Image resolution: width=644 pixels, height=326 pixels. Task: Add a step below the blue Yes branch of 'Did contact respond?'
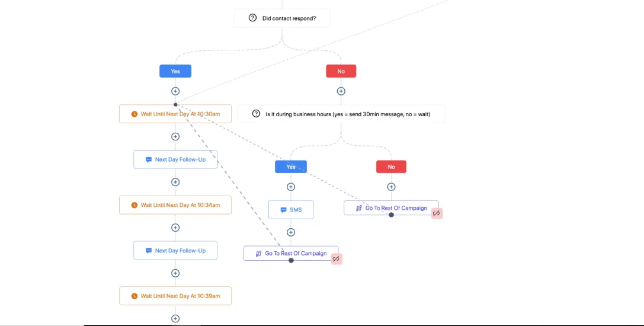point(175,91)
